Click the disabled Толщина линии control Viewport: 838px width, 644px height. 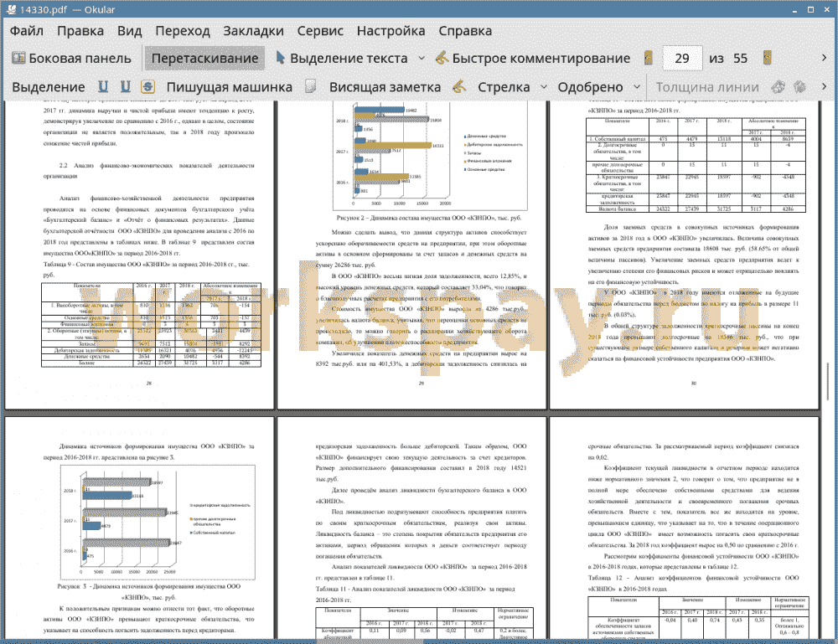[707, 87]
